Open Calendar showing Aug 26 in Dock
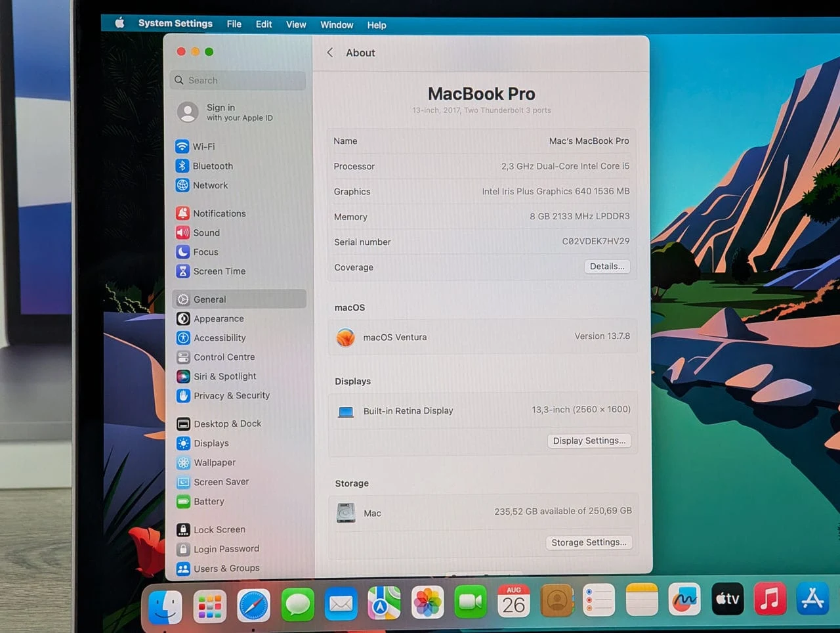Screen dimensions: 840x633 514,601
